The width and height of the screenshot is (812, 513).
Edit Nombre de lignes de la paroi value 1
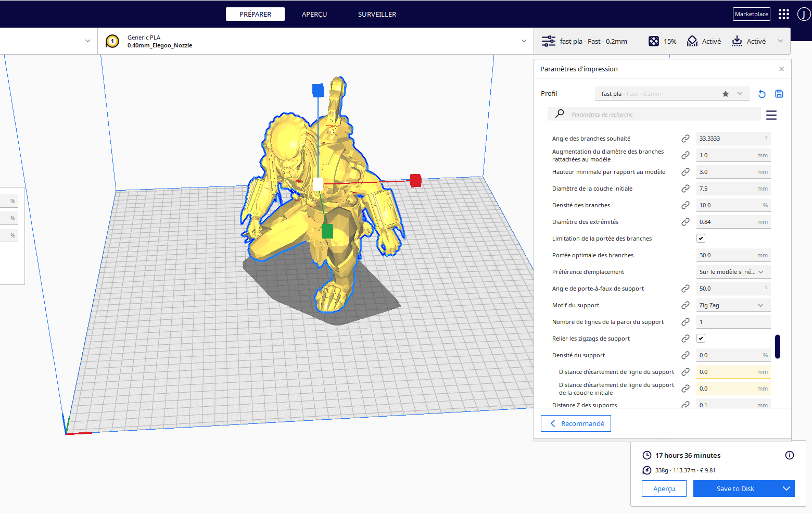[733, 322]
